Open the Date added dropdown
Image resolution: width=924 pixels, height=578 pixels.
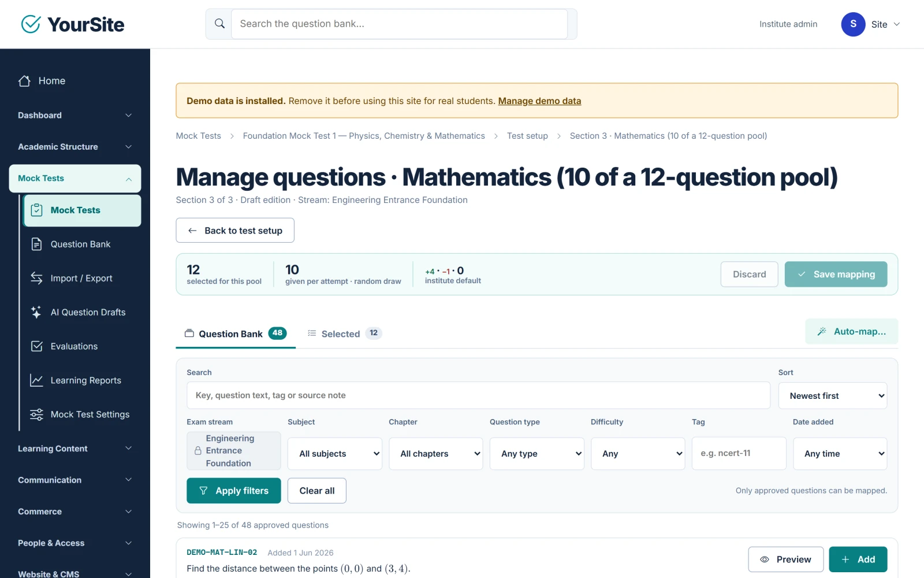click(x=840, y=454)
